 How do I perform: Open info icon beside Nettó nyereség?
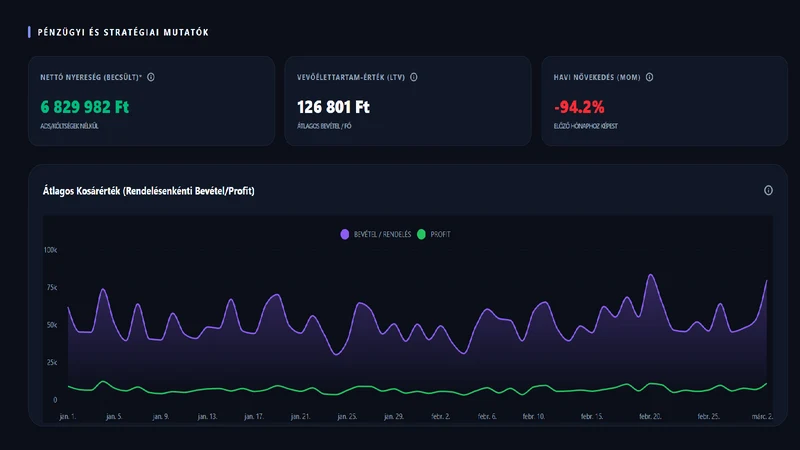151,77
